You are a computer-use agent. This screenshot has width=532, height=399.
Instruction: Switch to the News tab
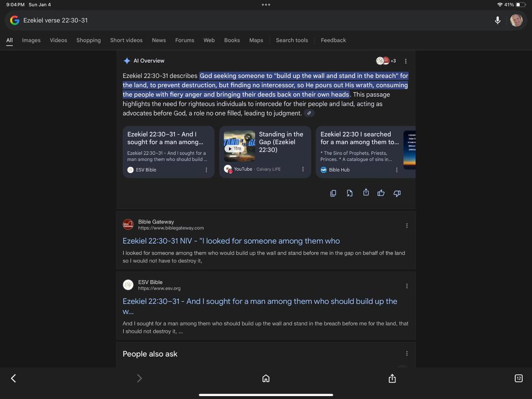tap(159, 40)
